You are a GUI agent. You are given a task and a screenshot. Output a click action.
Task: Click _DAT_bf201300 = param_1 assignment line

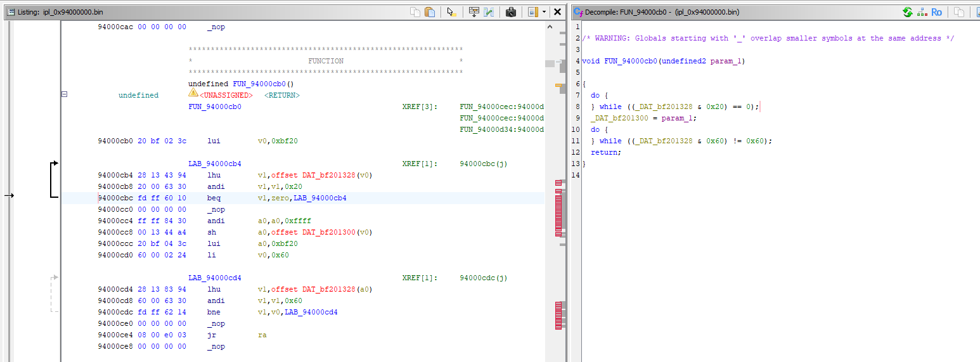click(643, 118)
